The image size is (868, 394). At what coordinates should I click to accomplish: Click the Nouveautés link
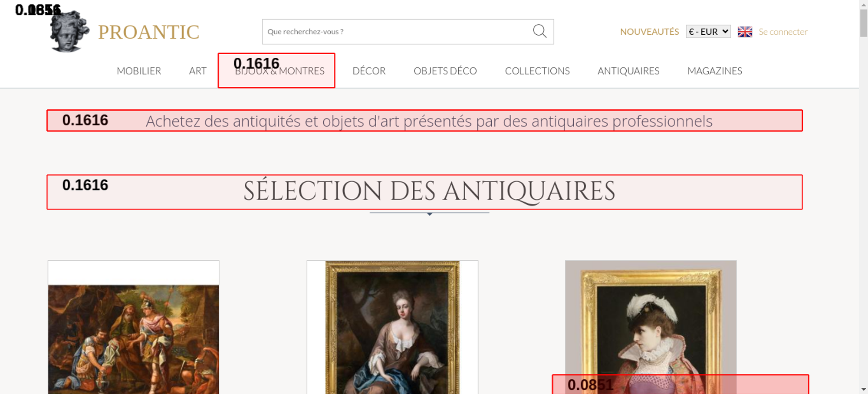point(649,32)
